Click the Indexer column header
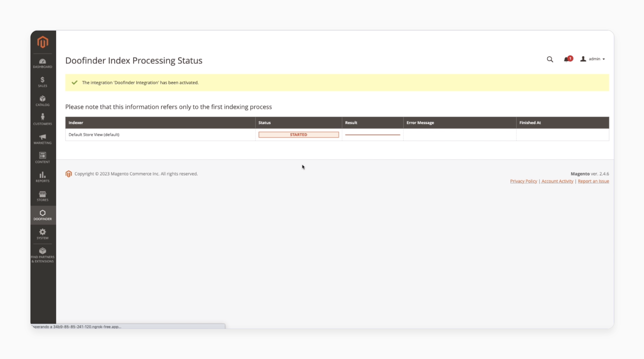644x359 pixels. tap(160, 123)
